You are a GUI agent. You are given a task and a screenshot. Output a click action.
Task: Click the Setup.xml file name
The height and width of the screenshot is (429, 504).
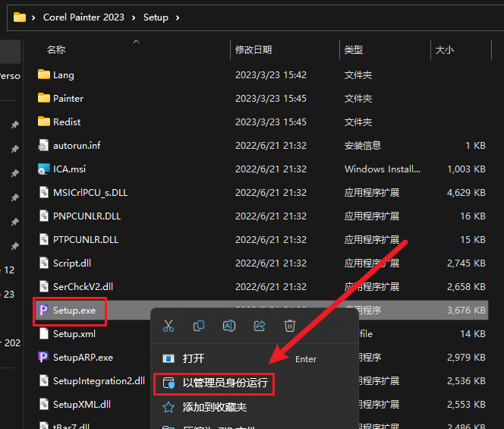(x=74, y=334)
